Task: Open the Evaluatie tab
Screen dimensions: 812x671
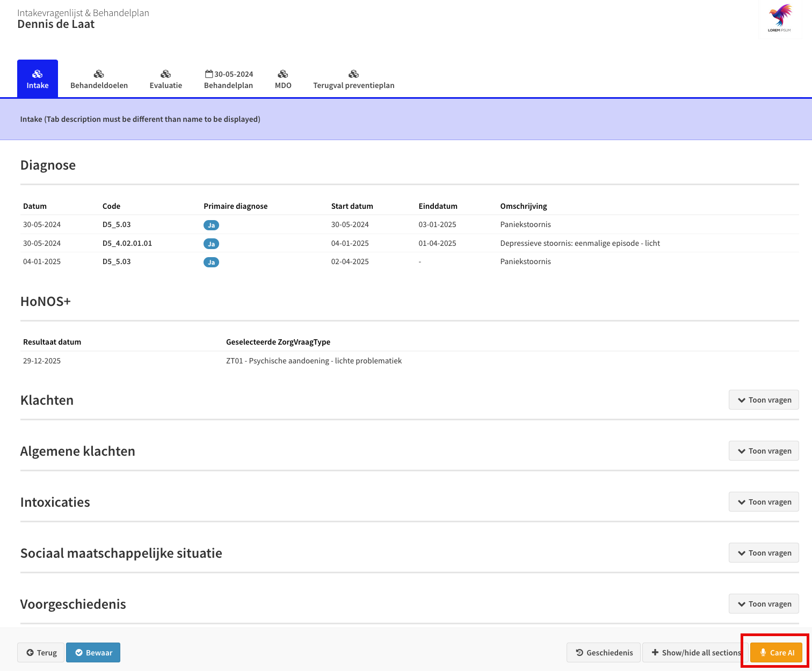Action: tap(166, 79)
